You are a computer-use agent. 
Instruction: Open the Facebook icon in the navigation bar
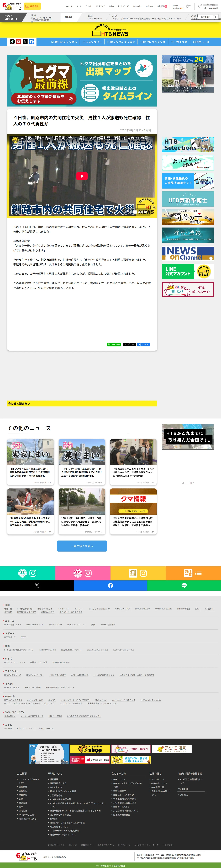click(x=31, y=42)
